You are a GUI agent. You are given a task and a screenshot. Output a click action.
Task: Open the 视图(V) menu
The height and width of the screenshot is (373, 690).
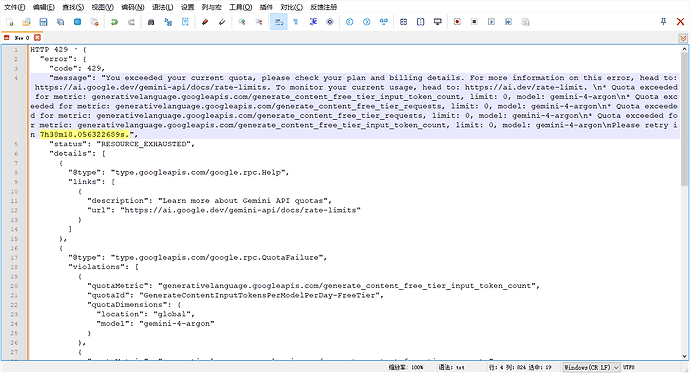click(103, 7)
